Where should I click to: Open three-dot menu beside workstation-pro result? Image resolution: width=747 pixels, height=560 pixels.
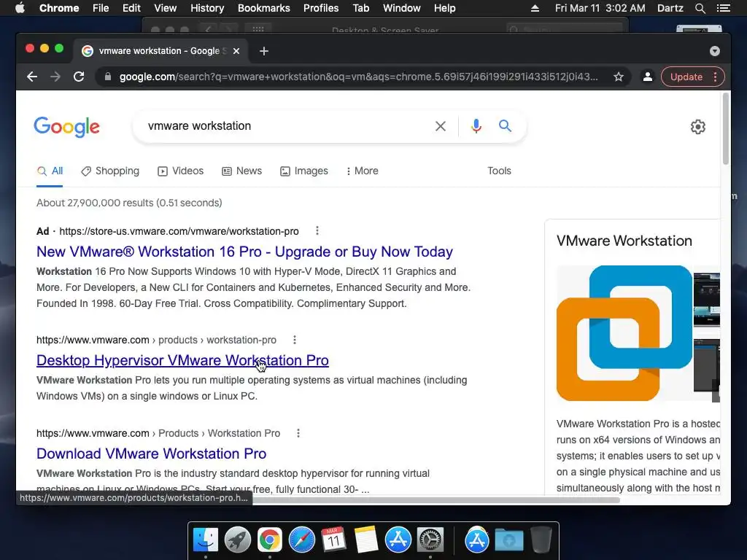click(295, 340)
